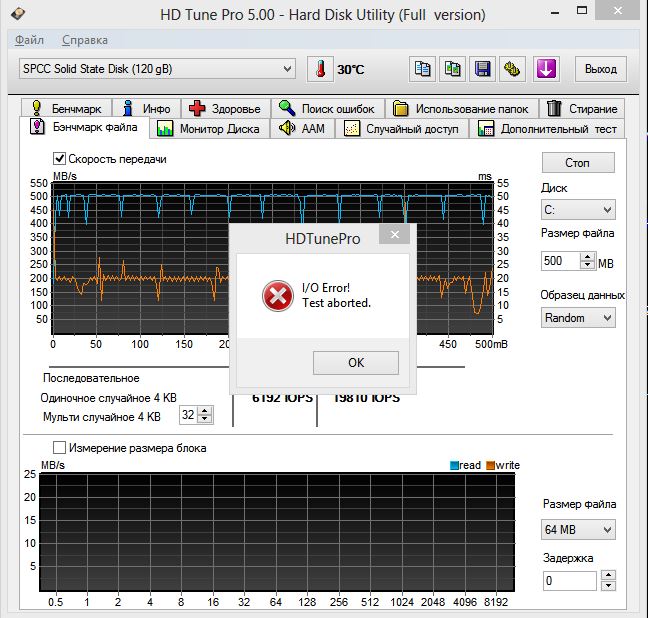Click the HD Tune app icon in title bar
The height and width of the screenshot is (618, 648).
(x=17, y=14)
